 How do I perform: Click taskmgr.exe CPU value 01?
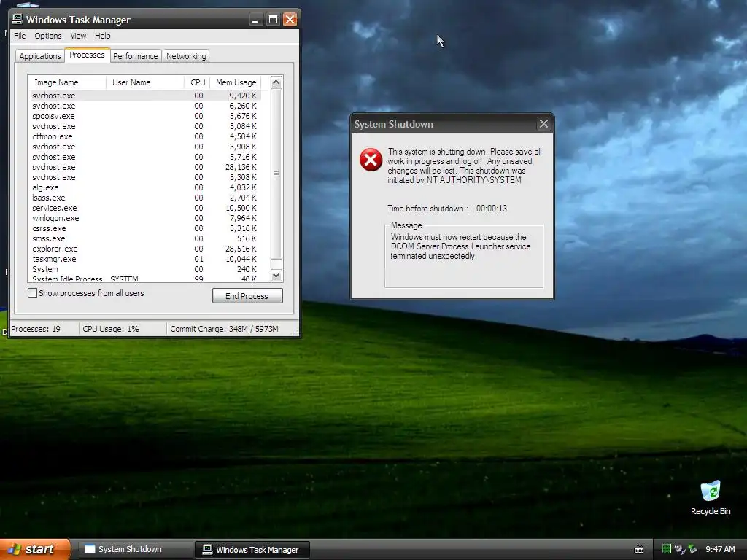pyautogui.click(x=198, y=259)
